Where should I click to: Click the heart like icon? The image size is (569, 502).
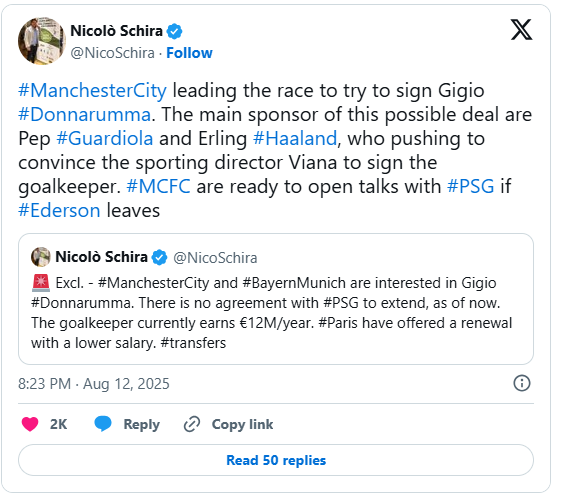coord(30,424)
